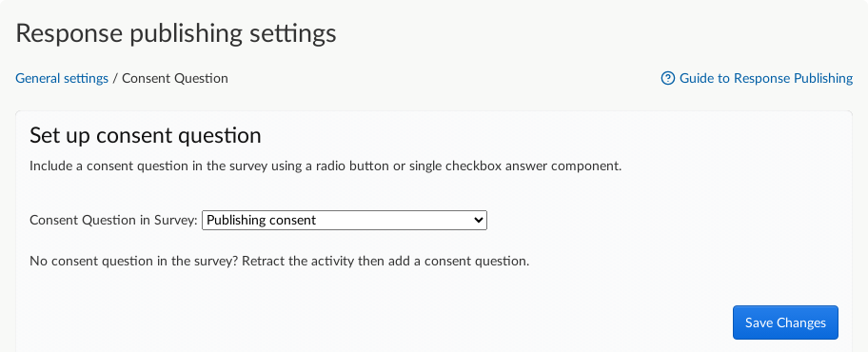This screenshot has height=352, width=868.
Task: Click the Response Publishing words in guide link
Action: tap(793, 79)
